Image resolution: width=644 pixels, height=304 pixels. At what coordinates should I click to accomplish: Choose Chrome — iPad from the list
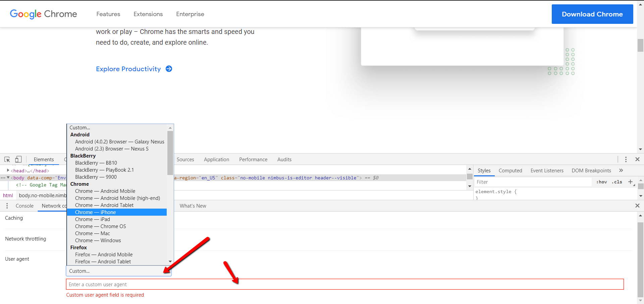[x=93, y=219]
